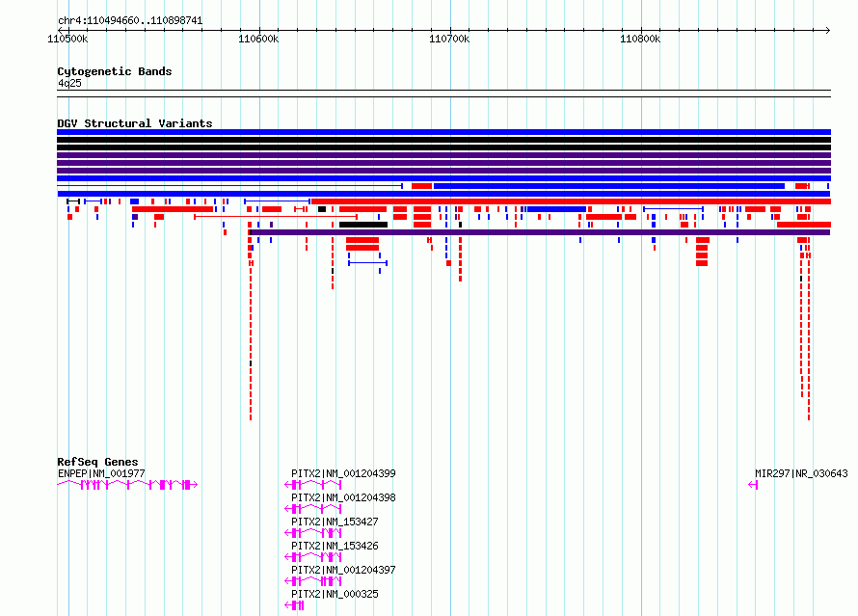Click the ENPEP|NM_001977 gene label
858x616 pixels.
[x=101, y=473]
